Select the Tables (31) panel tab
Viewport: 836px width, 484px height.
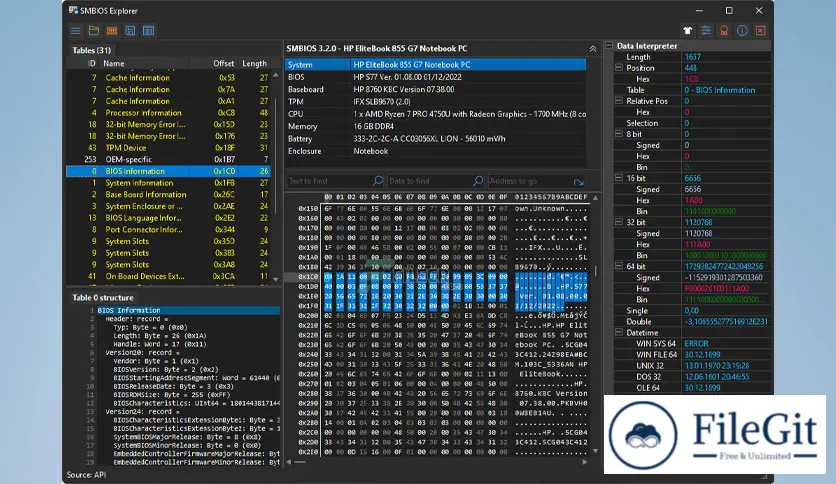(92, 50)
